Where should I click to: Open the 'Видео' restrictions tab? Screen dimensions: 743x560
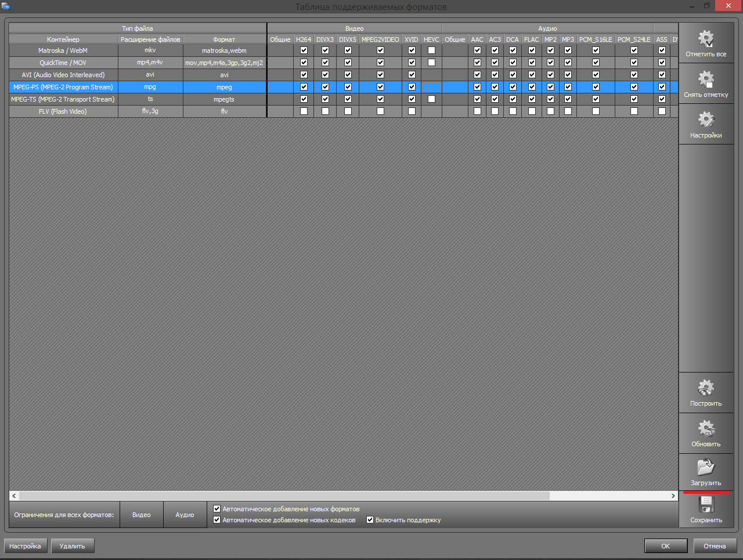point(141,515)
